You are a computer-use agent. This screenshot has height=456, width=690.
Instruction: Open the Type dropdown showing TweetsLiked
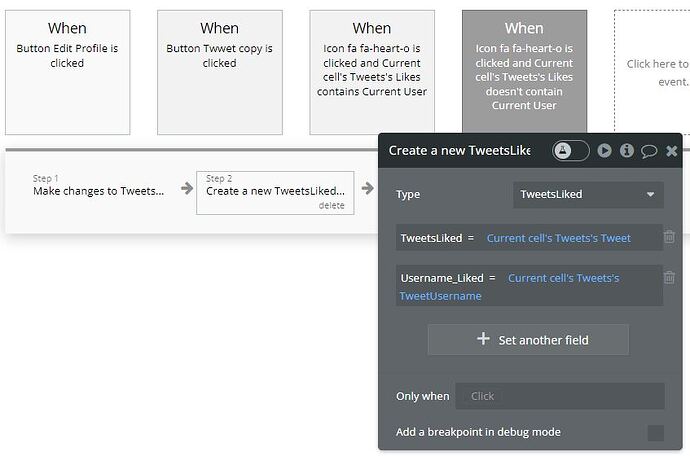(588, 195)
